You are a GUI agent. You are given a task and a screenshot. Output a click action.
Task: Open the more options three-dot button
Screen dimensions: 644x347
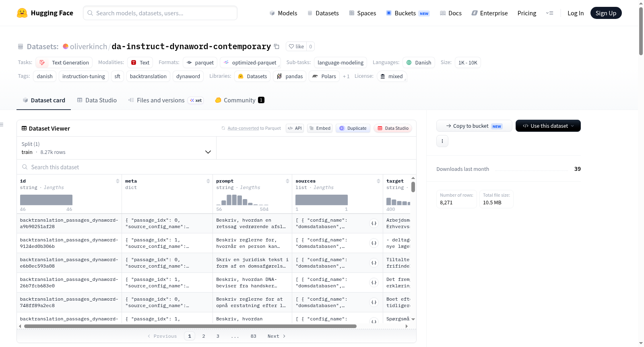tap(442, 141)
